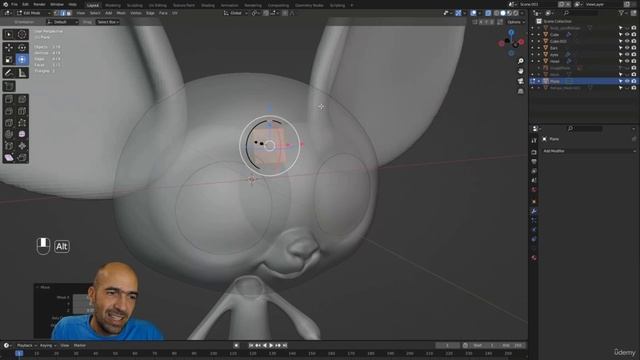The width and height of the screenshot is (640, 360).
Task: Select the Spin tool
Action: 9,134
